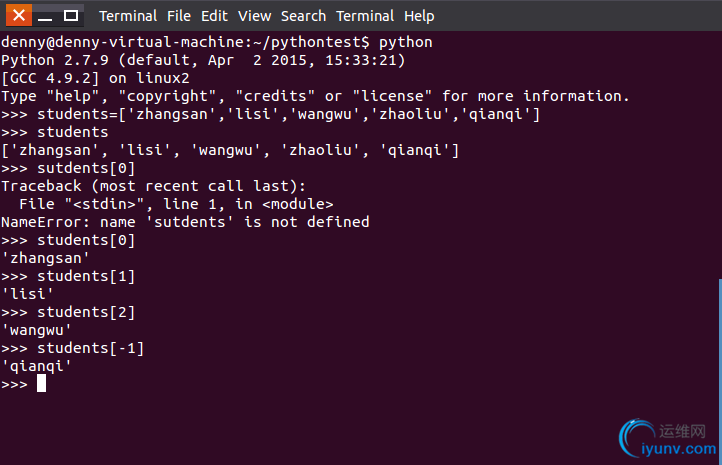
Task: Click the 'qianqi' output line
Action: click(36, 366)
